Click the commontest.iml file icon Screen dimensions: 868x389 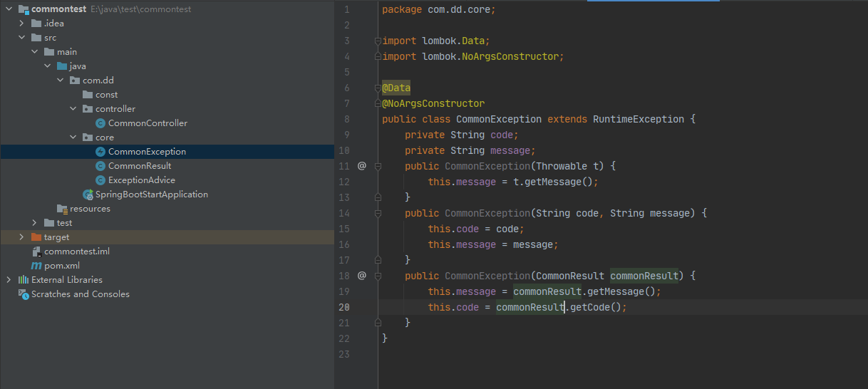click(36, 251)
